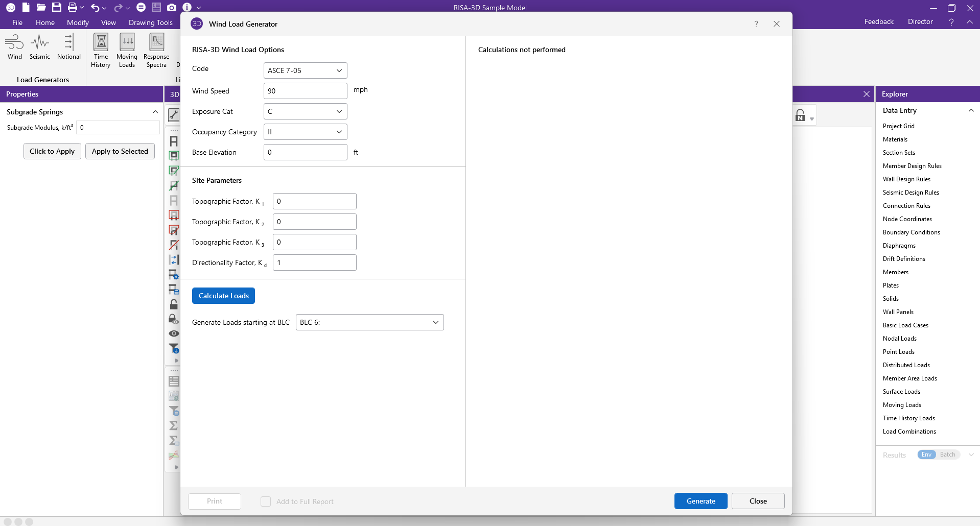Click the line selection green slash icon
The height and width of the screenshot is (526, 980).
pos(174,185)
